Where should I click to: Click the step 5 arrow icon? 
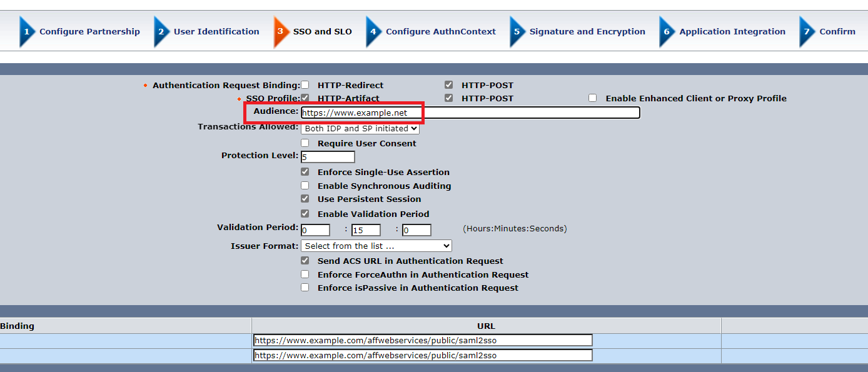click(517, 32)
